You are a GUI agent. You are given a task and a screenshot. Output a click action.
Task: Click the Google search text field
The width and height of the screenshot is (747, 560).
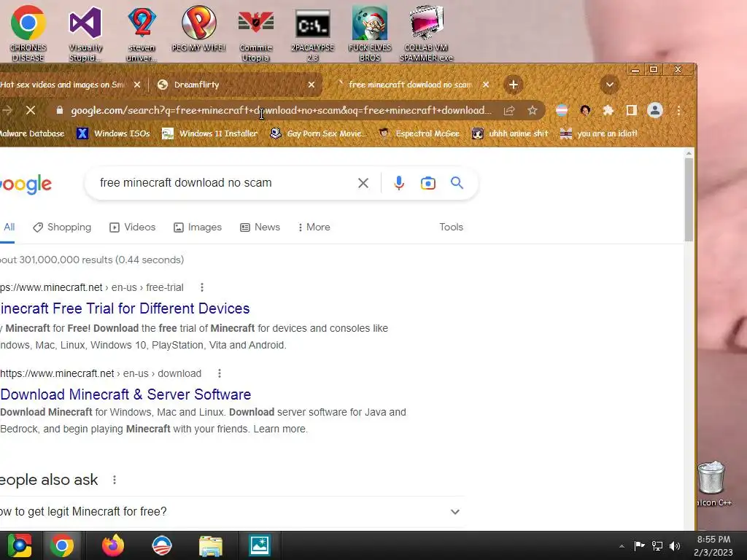tap(224, 183)
